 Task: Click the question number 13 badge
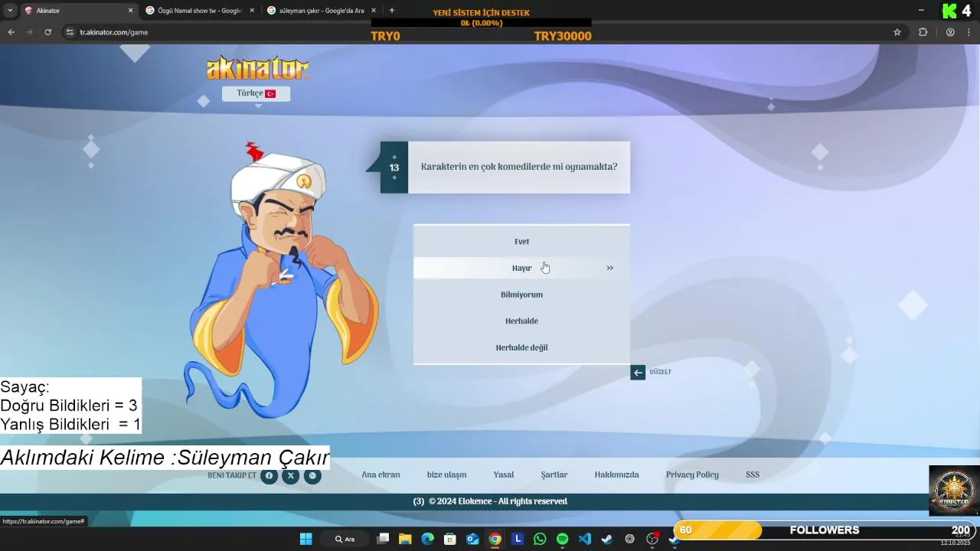pos(394,168)
